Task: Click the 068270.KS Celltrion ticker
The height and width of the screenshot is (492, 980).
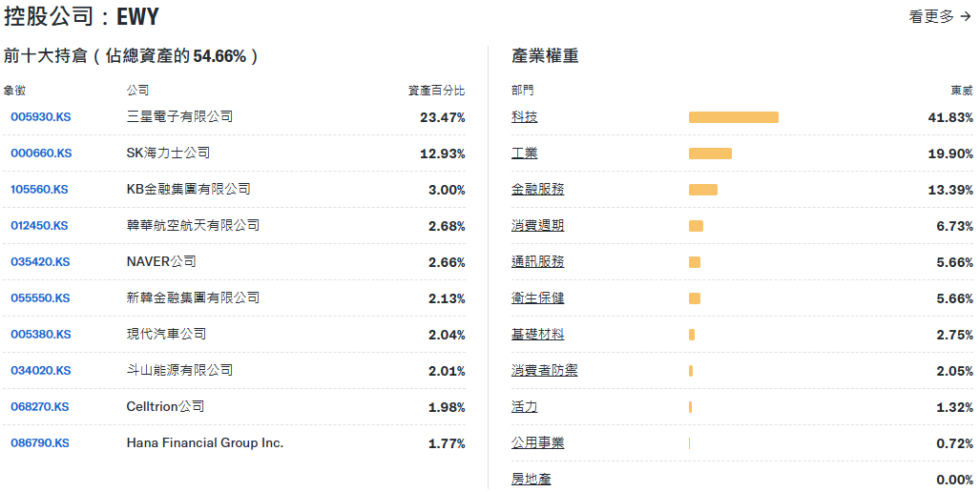Action: (40, 407)
